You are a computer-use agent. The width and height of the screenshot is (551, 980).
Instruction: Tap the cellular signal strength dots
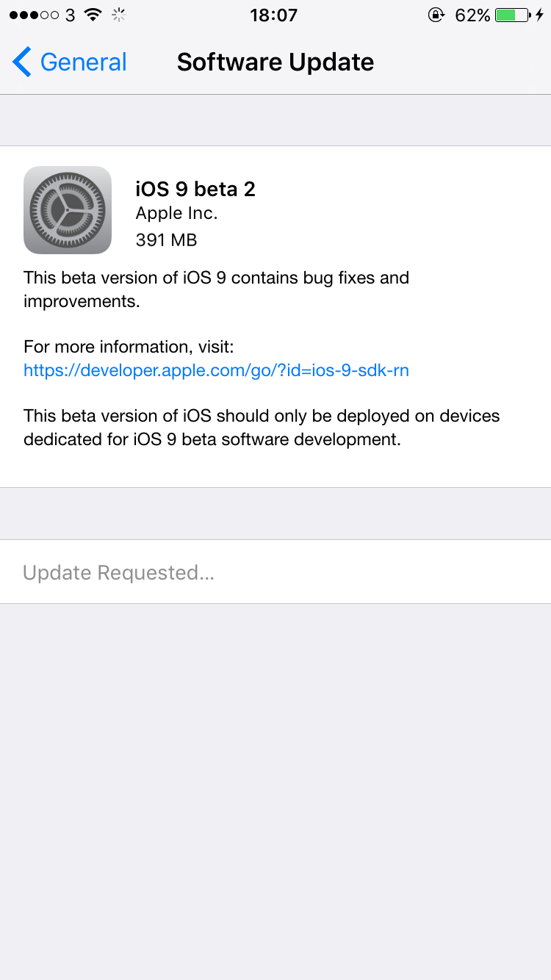(34, 15)
